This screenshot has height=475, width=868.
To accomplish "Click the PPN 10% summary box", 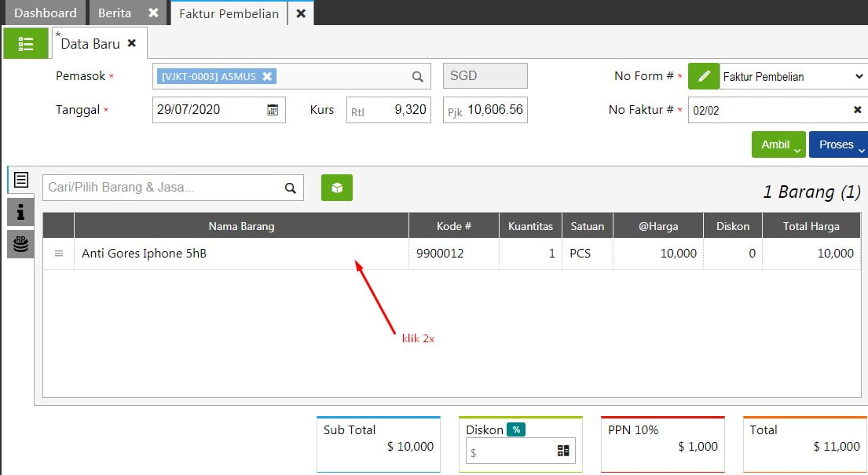I will (x=663, y=444).
